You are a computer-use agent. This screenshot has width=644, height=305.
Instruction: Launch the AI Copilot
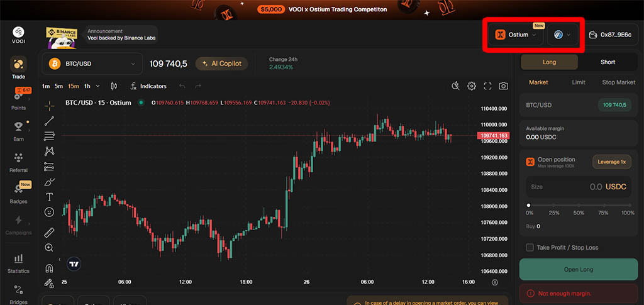[222, 64]
